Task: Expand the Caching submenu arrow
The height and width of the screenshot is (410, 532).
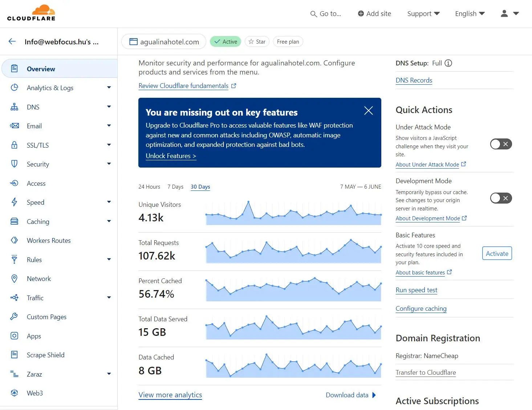Action: coord(109,221)
